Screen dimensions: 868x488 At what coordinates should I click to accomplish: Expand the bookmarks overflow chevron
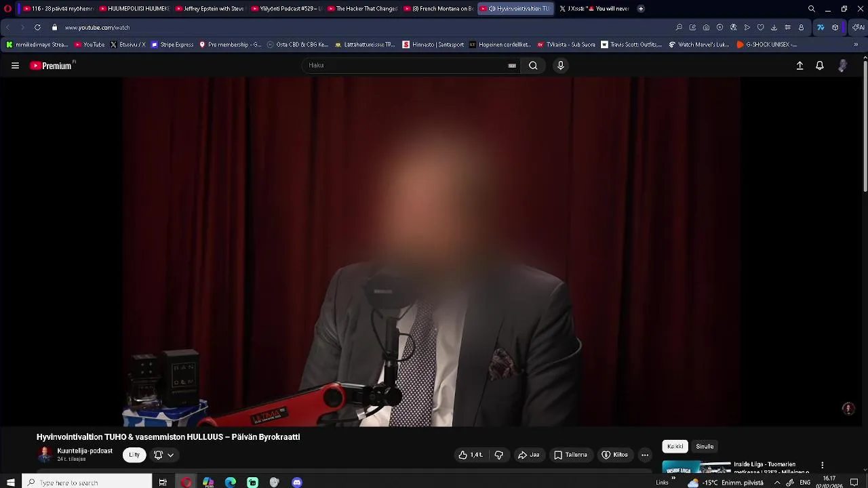855,45
